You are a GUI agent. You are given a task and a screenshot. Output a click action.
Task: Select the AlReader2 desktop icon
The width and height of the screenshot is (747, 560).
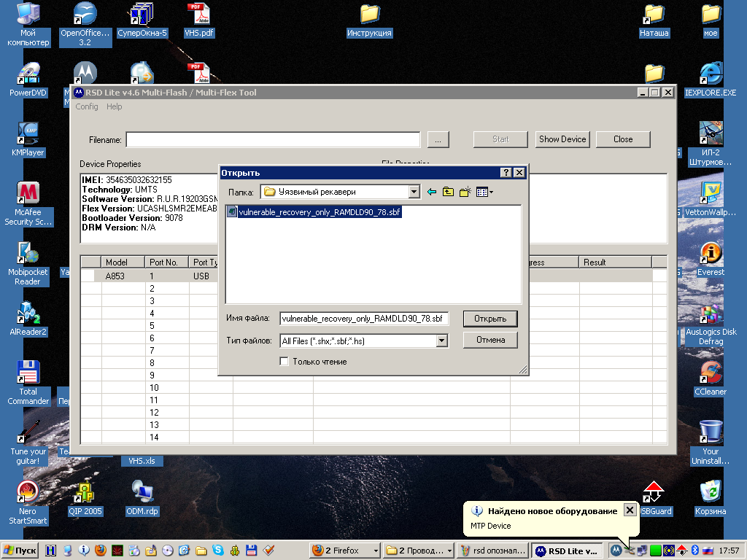tap(28, 319)
